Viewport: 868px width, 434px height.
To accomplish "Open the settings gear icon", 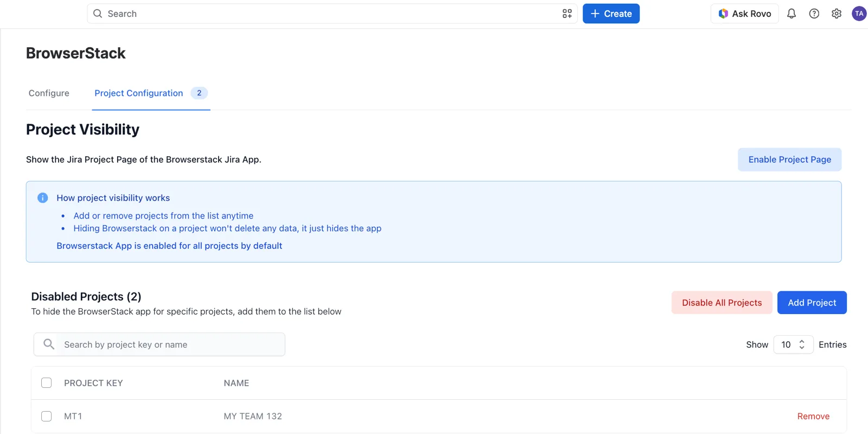I will 837,14.
